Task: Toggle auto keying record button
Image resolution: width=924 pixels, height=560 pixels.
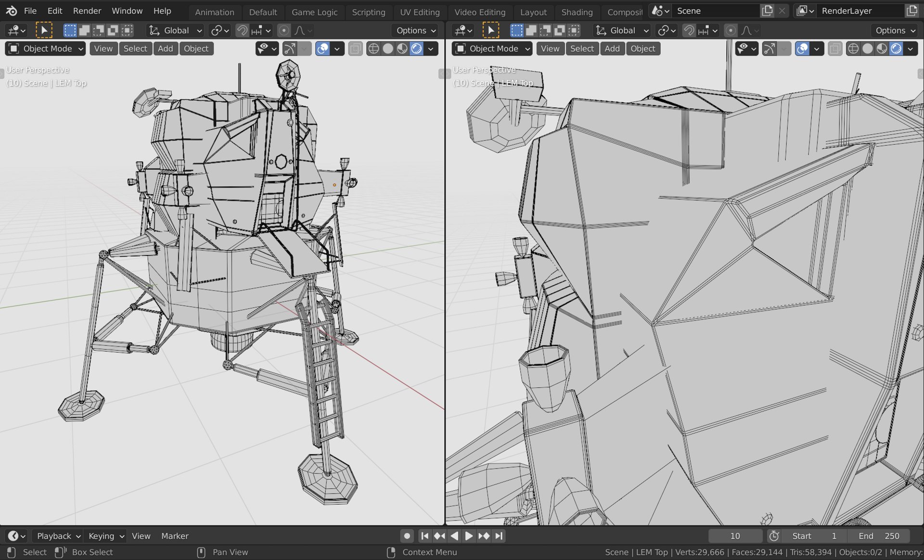Action: click(x=407, y=535)
